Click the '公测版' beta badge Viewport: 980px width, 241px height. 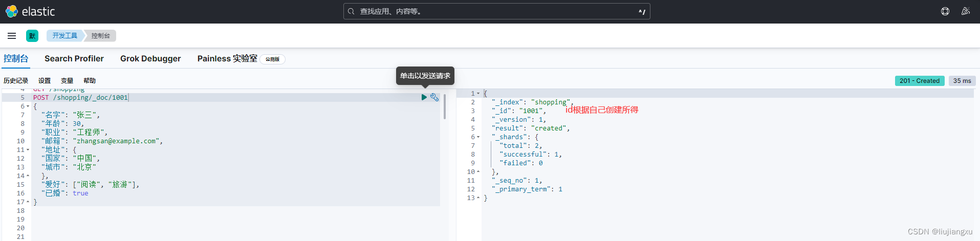(x=273, y=59)
